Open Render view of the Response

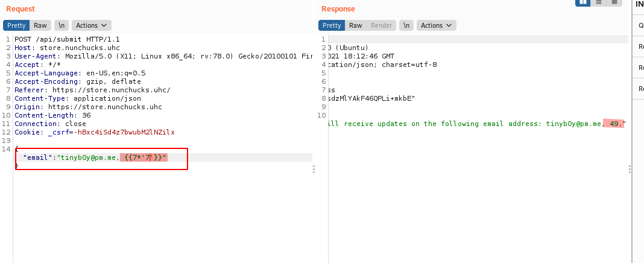pos(381,25)
